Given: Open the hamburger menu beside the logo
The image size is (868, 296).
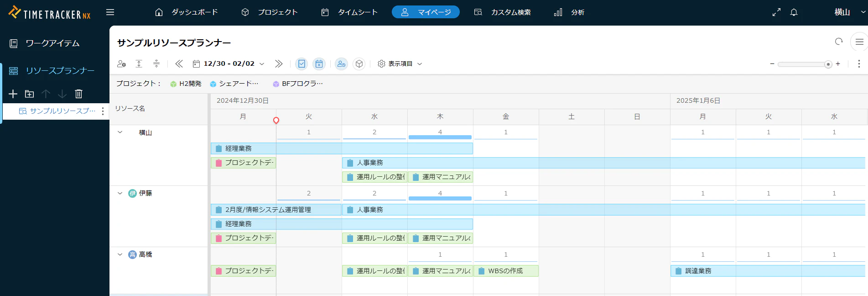Looking at the screenshot, I should 110,12.
